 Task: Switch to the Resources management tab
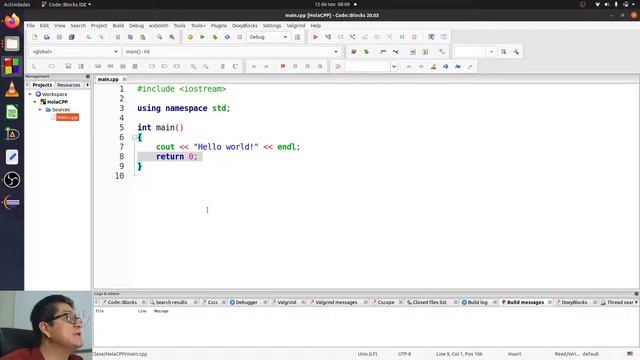point(69,85)
